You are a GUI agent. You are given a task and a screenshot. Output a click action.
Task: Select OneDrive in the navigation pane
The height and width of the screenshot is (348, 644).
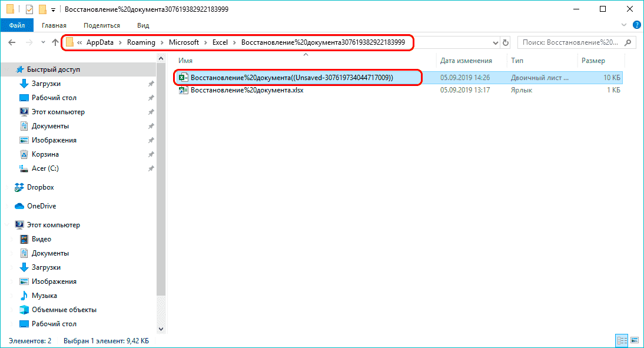(x=41, y=206)
